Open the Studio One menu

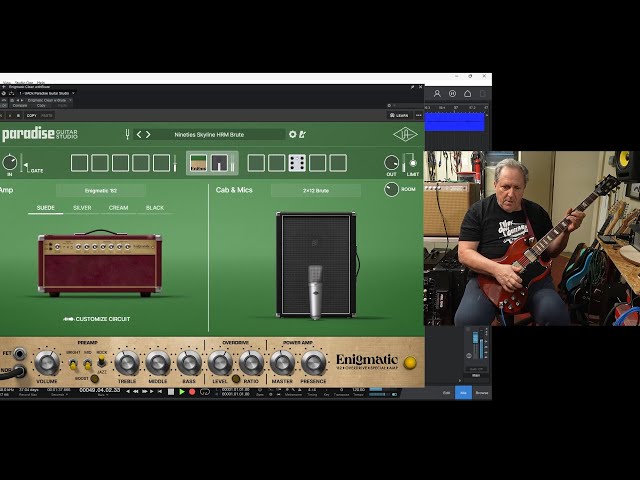point(24,82)
